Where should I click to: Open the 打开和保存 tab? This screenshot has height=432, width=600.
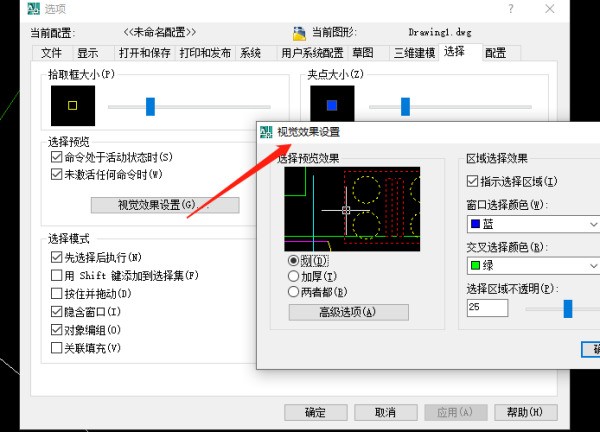tap(142, 52)
